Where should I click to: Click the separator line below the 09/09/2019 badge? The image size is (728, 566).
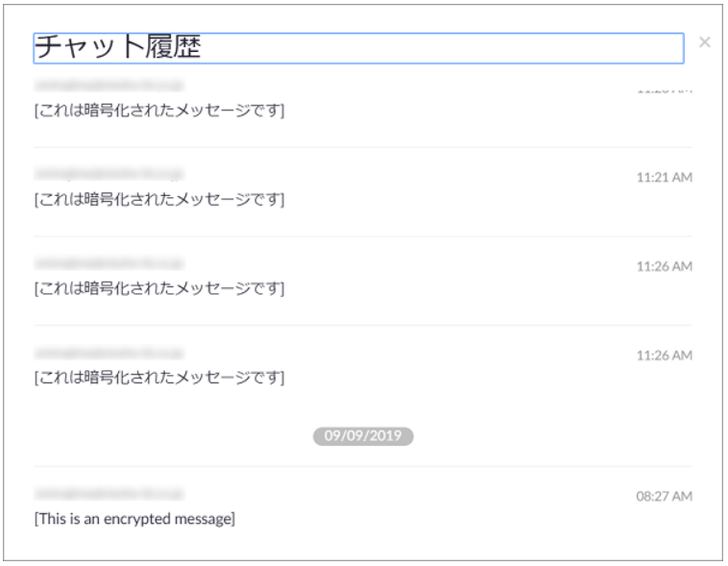tap(363, 467)
